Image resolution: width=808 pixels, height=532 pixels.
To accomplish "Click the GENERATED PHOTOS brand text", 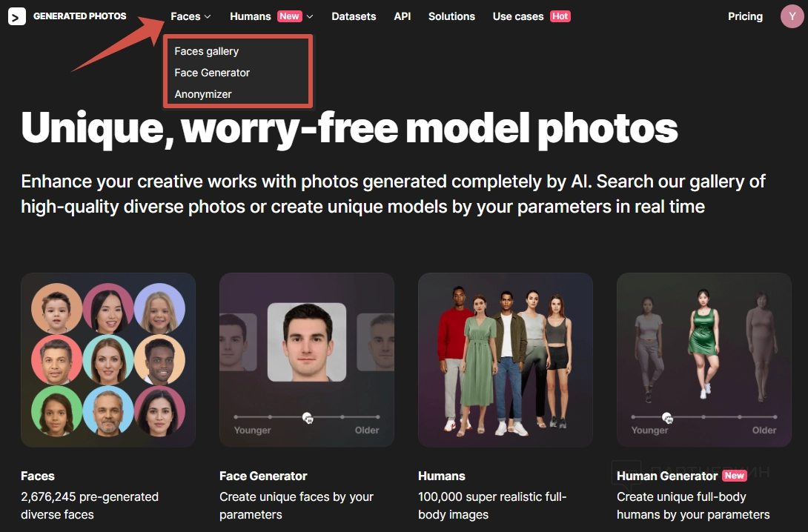I will pyautogui.click(x=80, y=16).
